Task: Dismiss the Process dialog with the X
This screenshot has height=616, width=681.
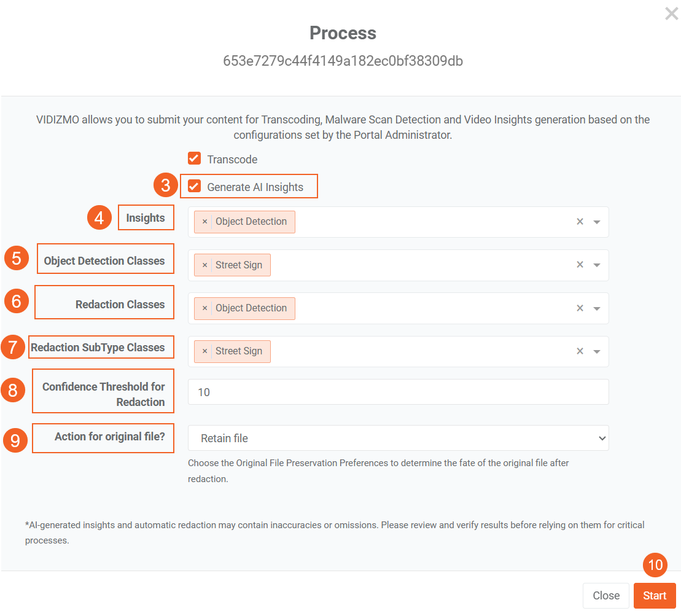Action: click(x=671, y=14)
